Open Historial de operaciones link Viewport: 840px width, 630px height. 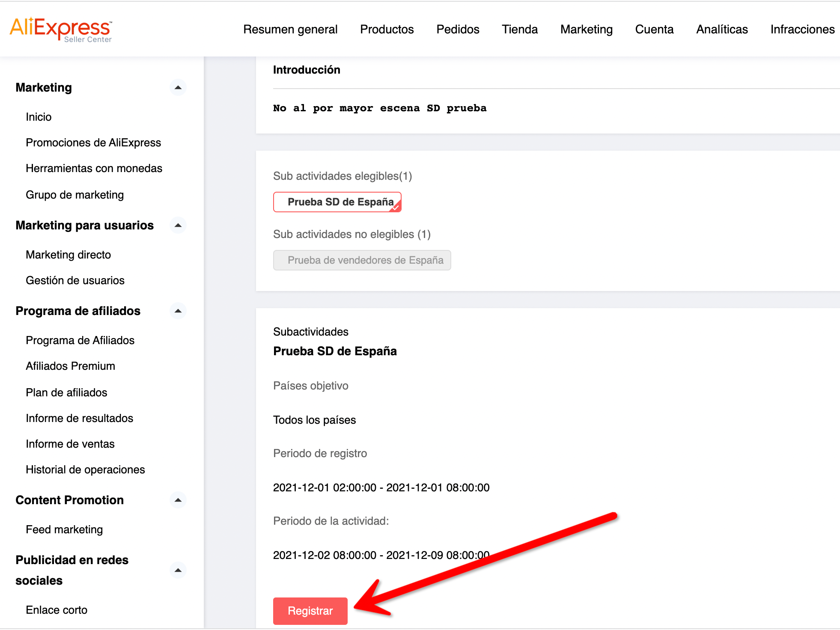tap(85, 470)
